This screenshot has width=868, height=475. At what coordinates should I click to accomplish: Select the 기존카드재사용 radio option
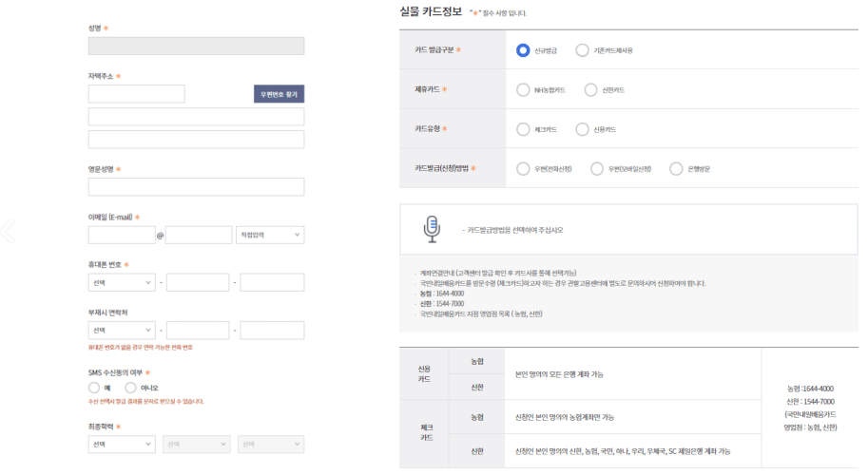pos(582,50)
